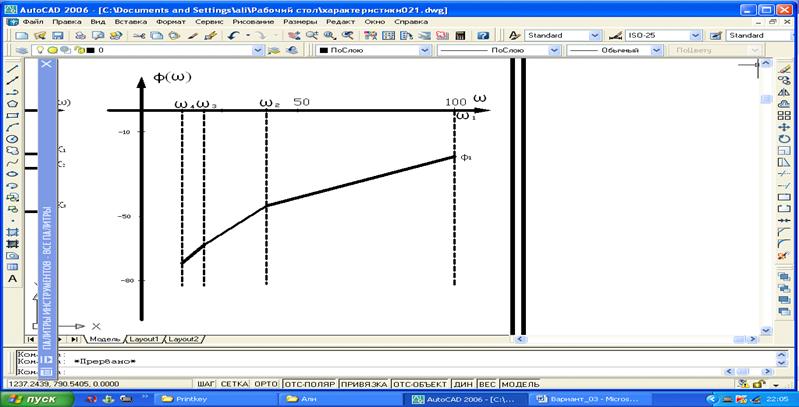The image size is (799, 407).
Task: Toggle ОРТО ortho mode in status bar
Action: pos(267,384)
